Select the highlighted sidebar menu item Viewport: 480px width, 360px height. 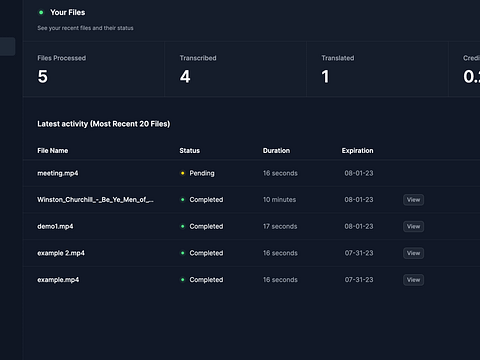[7, 46]
